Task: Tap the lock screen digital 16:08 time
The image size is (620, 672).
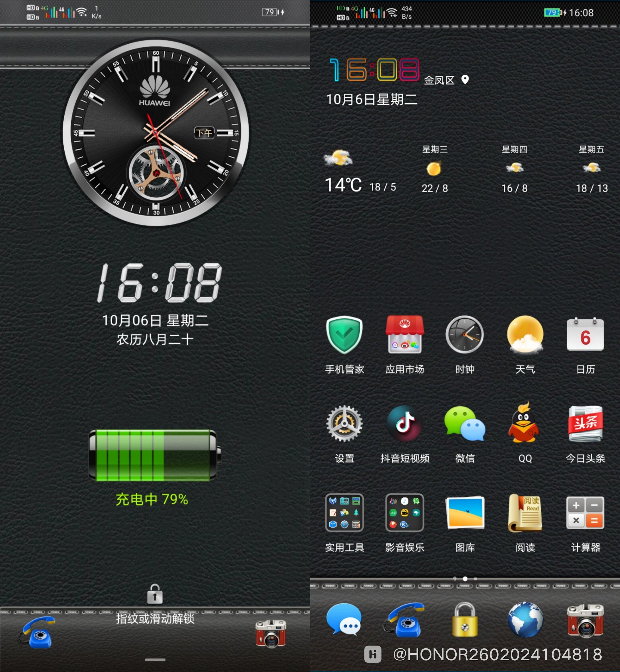Action: click(159, 283)
